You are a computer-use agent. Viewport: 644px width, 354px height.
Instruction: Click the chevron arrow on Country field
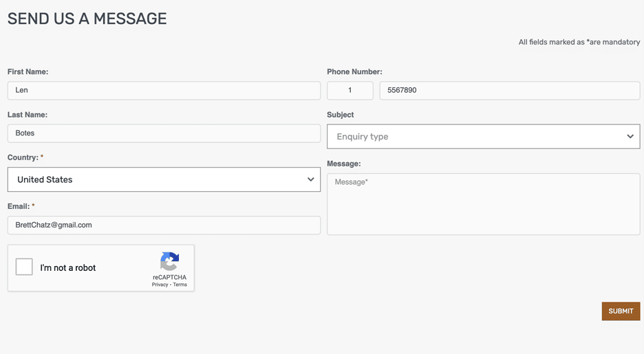point(310,179)
